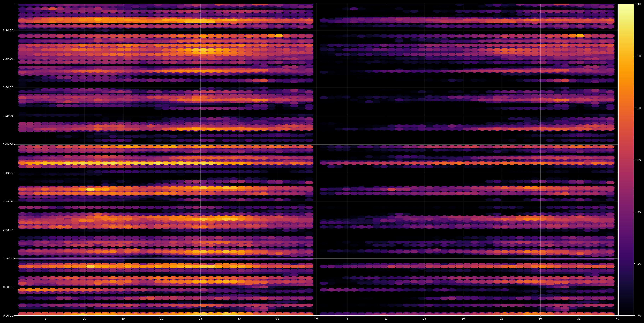Pick the −40 colorbar tick label
The height and width of the screenshot is (323, 644).
(638, 160)
